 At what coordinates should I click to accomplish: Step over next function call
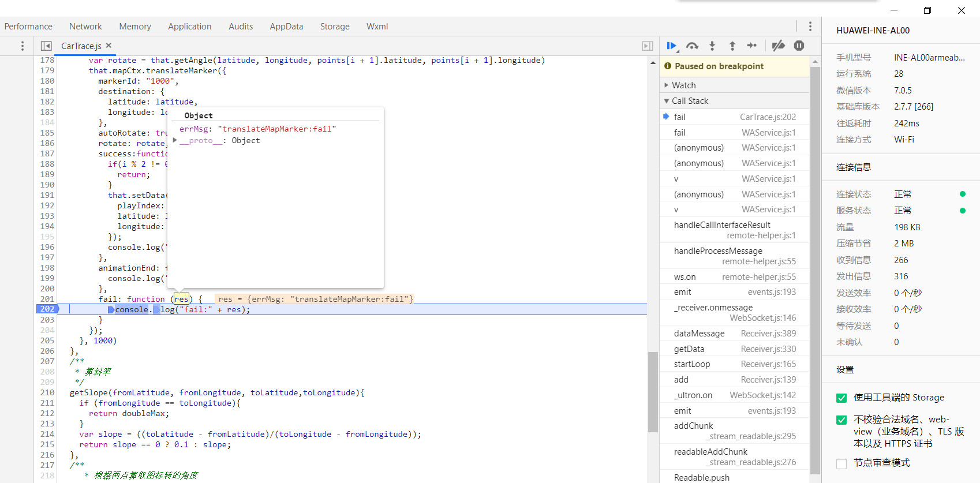click(x=692, y=46)
